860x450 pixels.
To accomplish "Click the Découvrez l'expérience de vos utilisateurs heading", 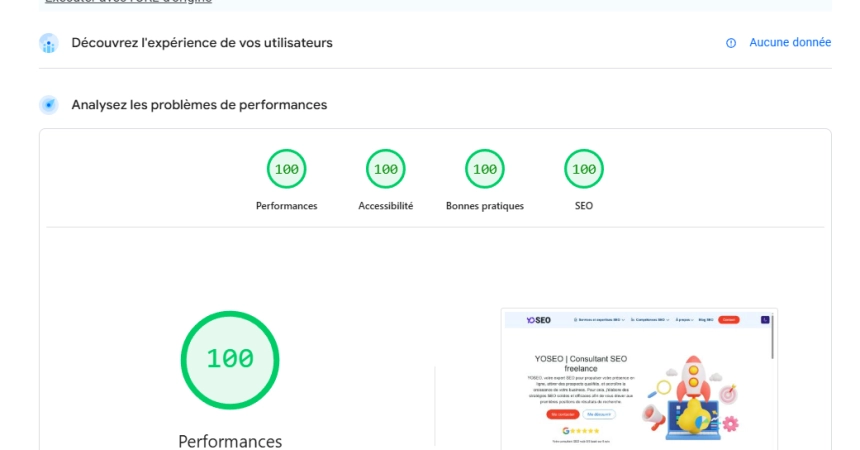I will coord(202,43).
